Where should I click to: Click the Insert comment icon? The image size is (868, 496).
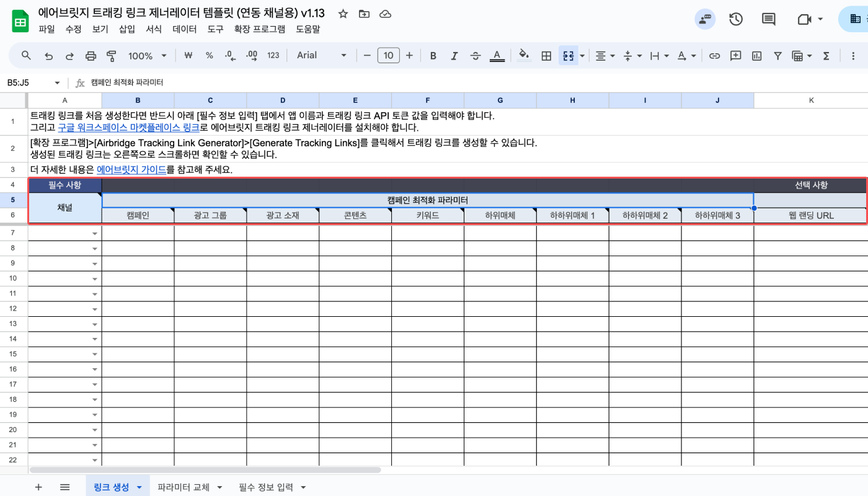735,56
